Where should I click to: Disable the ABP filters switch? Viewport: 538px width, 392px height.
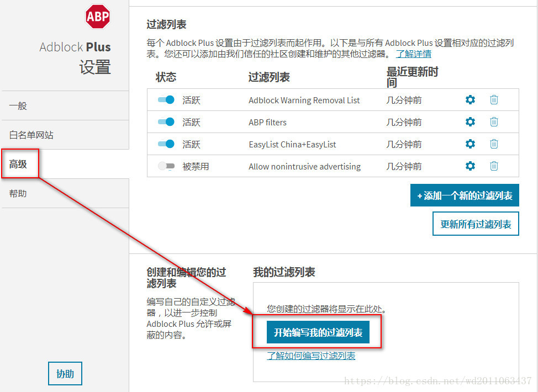166,122
